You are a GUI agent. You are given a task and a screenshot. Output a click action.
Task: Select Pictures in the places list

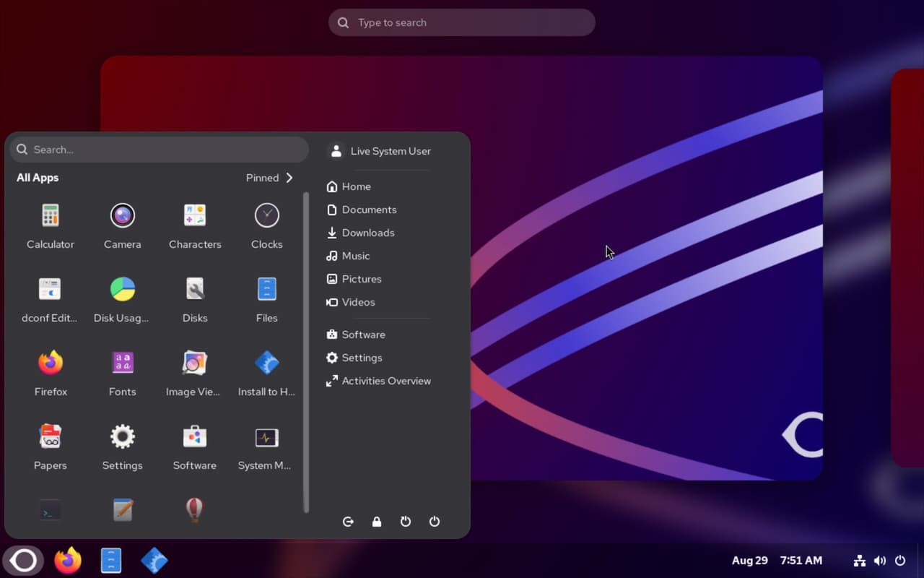(x=361, y=279)
